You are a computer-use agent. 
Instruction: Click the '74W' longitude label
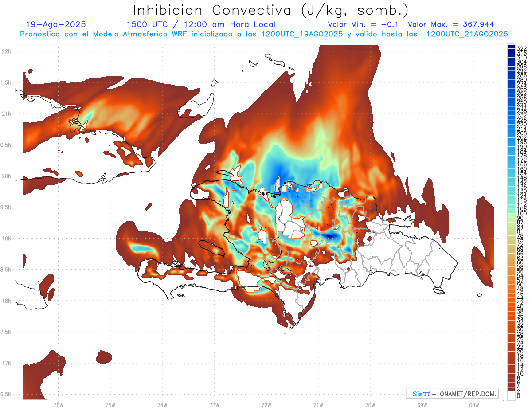(162, 405)
